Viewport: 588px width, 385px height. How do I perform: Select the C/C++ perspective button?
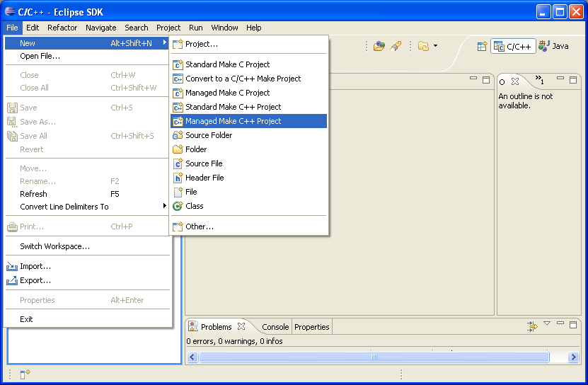point(513,46)
